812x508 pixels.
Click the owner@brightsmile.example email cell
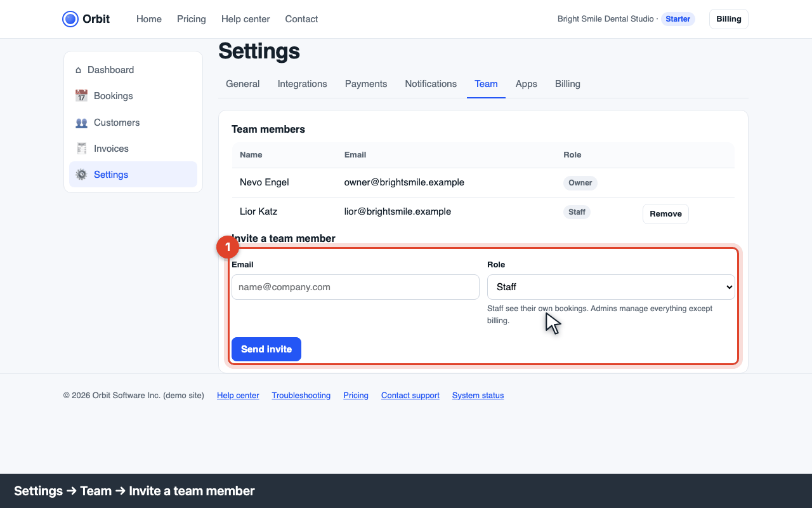click(x=404, y=182)
